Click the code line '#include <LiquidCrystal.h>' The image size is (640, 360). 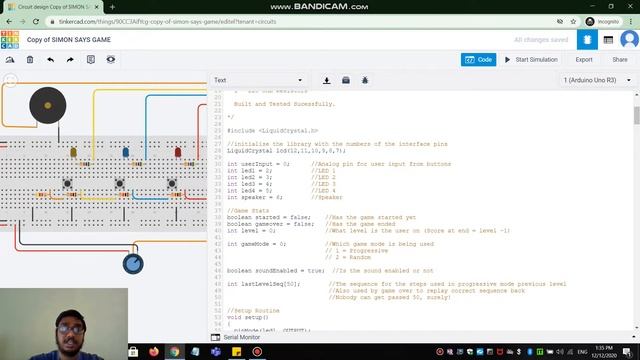pyautogui.click(x=272, y=131)
